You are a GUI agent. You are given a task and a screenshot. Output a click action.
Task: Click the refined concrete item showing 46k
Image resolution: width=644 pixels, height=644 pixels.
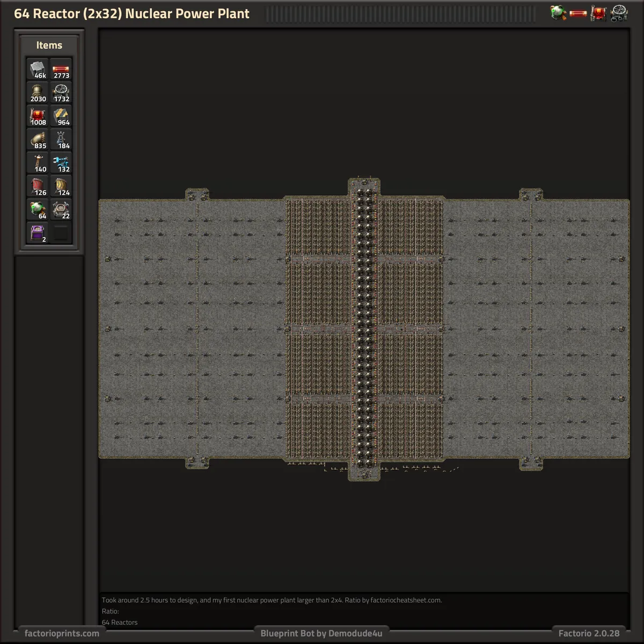pos(38,69)
